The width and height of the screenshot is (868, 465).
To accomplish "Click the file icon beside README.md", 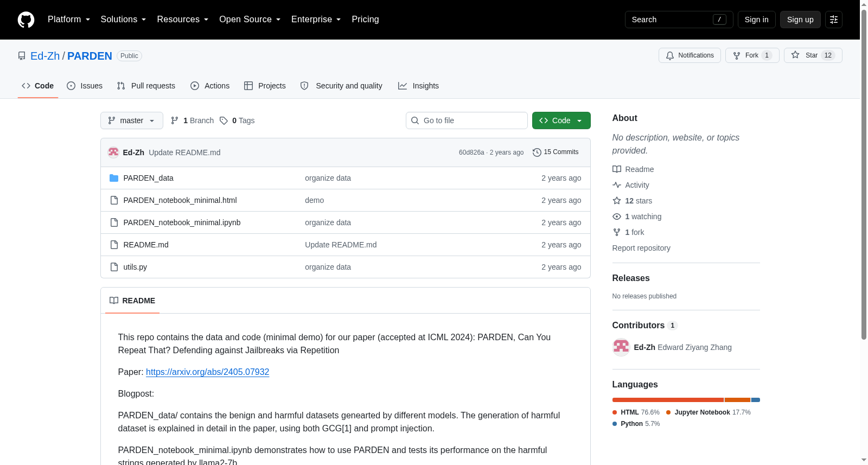I will 114,245.
